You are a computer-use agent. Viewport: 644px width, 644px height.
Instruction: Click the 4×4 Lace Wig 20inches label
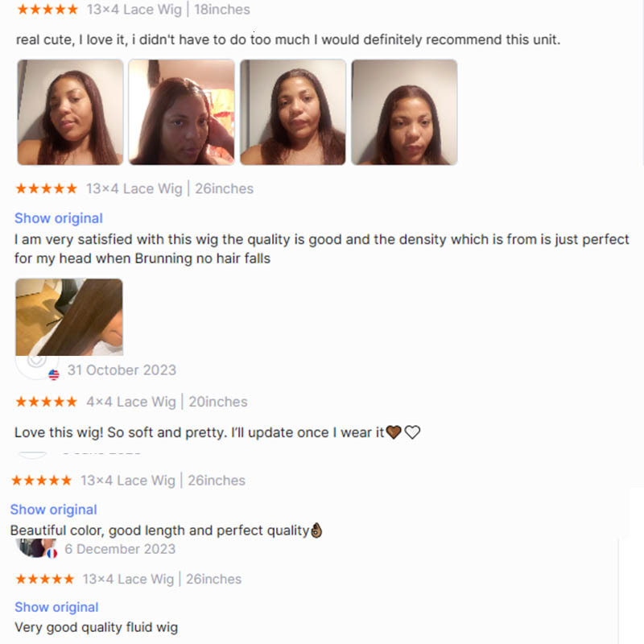point(167,401)
